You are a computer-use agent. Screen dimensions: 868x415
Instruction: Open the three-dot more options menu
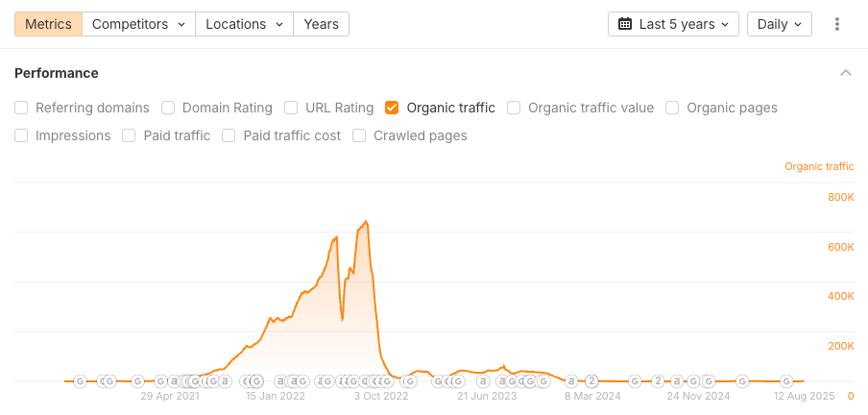pos(838,24)
